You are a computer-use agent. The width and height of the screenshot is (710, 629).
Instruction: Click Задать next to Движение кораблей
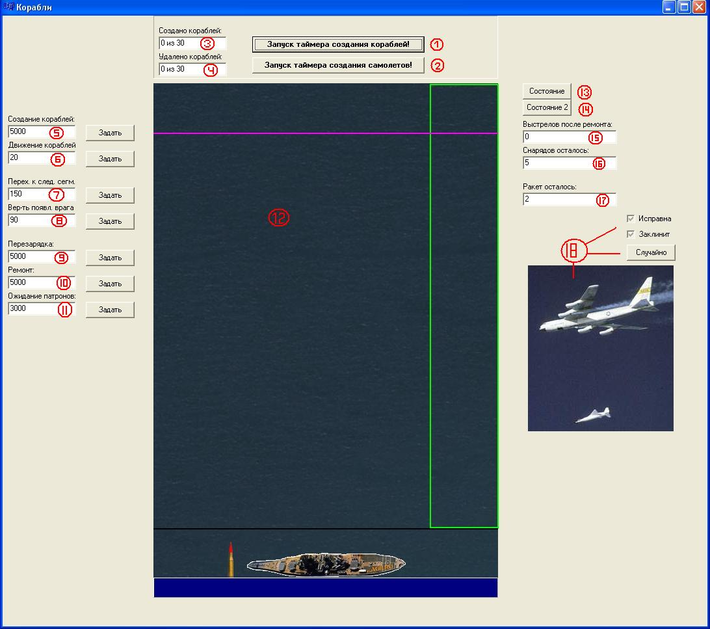point(110,159)
